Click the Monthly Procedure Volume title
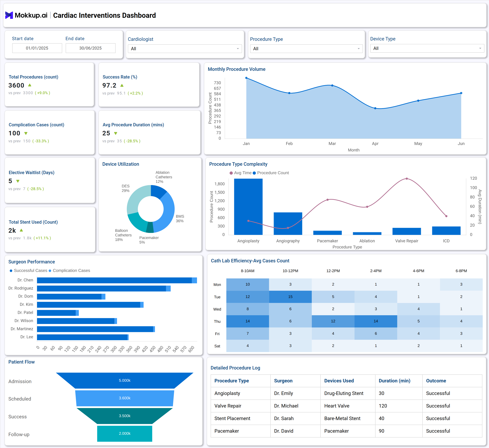 [237, 69]
